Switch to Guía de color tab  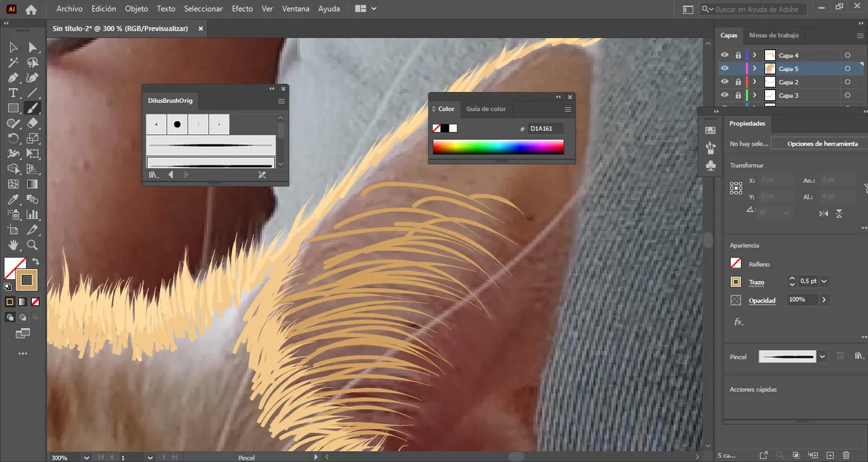click(486, 109)
